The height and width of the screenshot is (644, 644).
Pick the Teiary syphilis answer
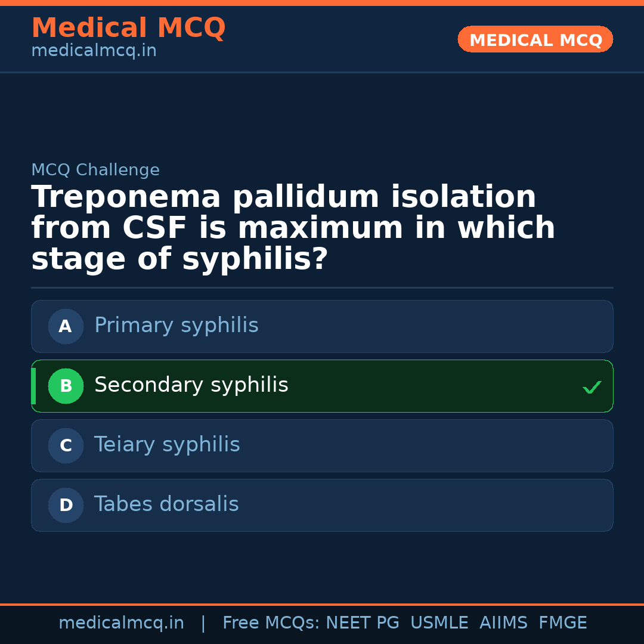[167, 445]
